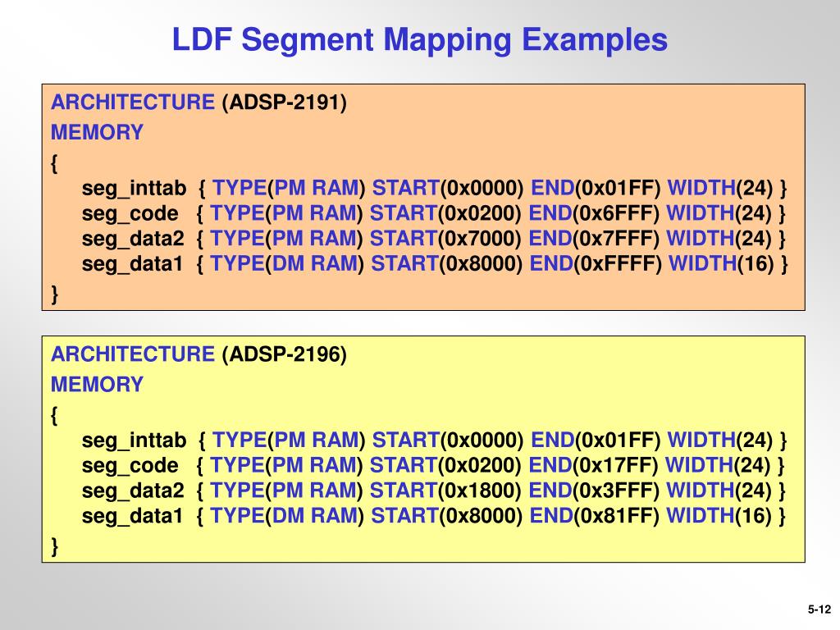
Task: Select seg_inttab row in the ADSP-2191 box
Action: point(435,188)
